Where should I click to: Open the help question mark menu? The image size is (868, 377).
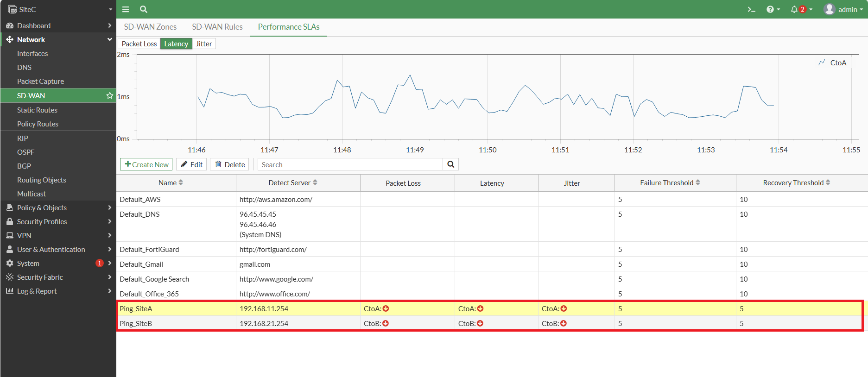tap(773, 9)
